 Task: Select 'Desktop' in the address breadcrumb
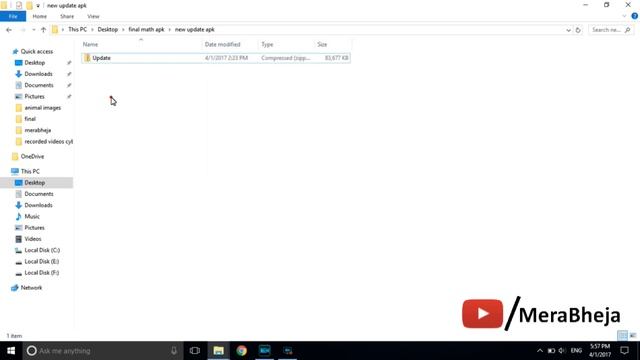click(108, 30)
